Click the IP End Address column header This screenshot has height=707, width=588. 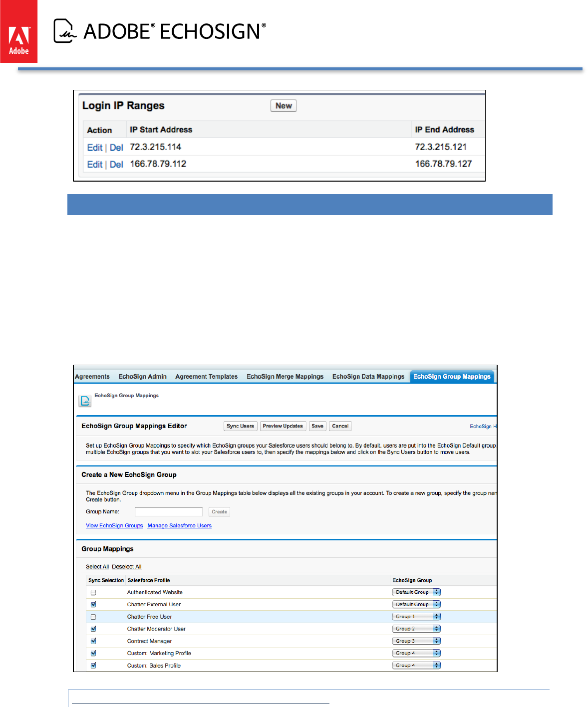pos(444,130)
